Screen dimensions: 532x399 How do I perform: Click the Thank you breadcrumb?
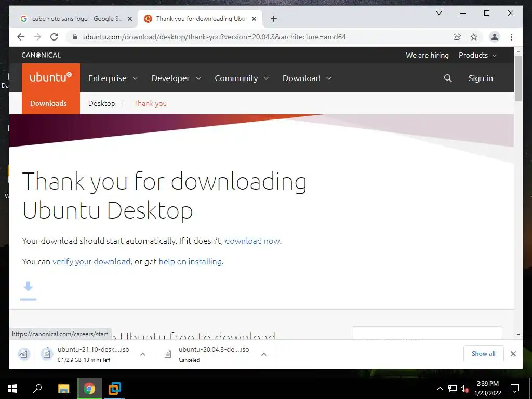[150, 103]
